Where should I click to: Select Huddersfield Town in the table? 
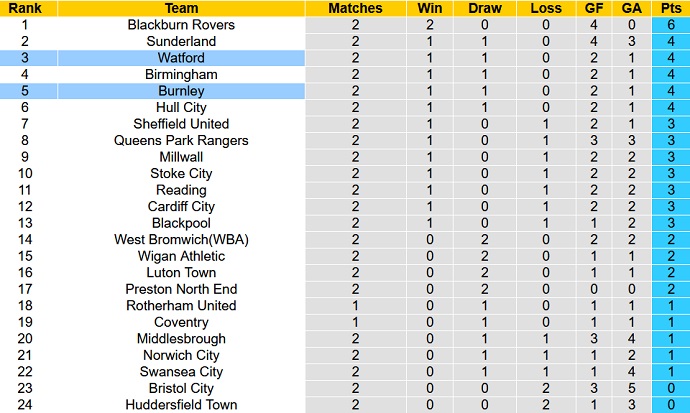(x=181, y=404)
